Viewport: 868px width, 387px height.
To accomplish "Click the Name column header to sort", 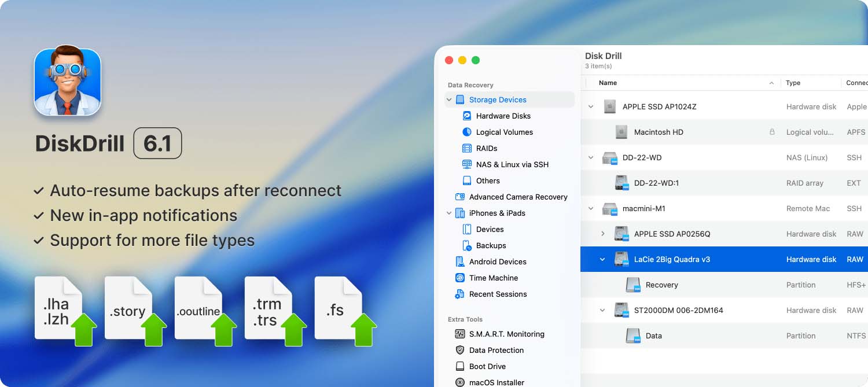I will 608,83.
